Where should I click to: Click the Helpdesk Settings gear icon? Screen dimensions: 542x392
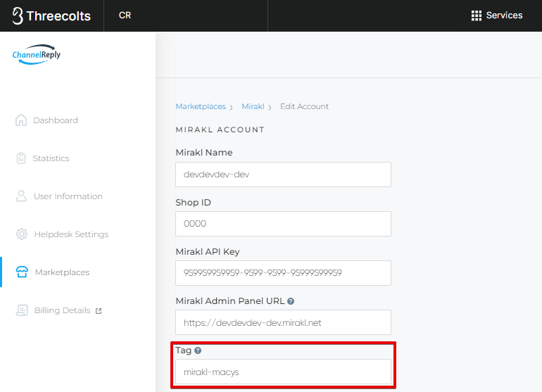pyautogui.click(x=21, y=234)
